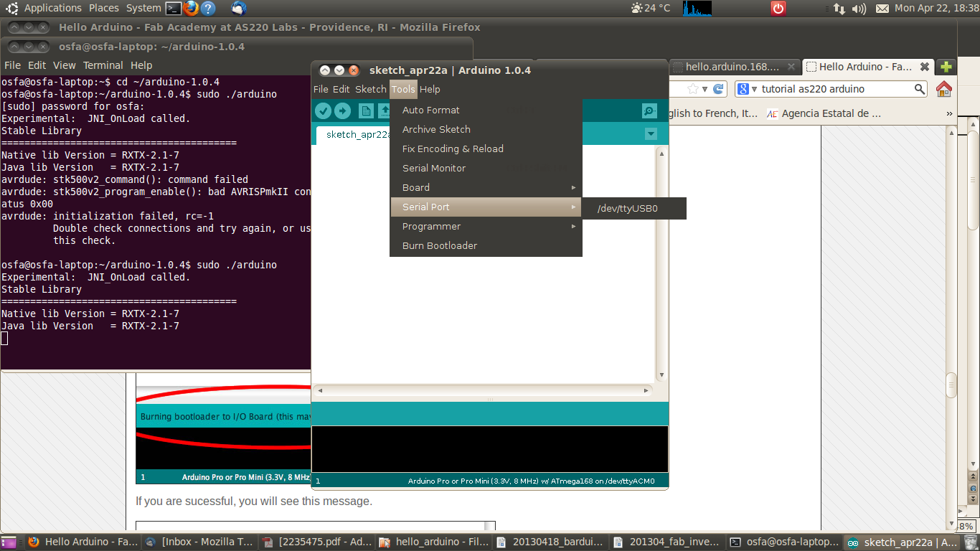Open the Google search engine dropdown
The image size is (980, 551).
coord(747,89)
